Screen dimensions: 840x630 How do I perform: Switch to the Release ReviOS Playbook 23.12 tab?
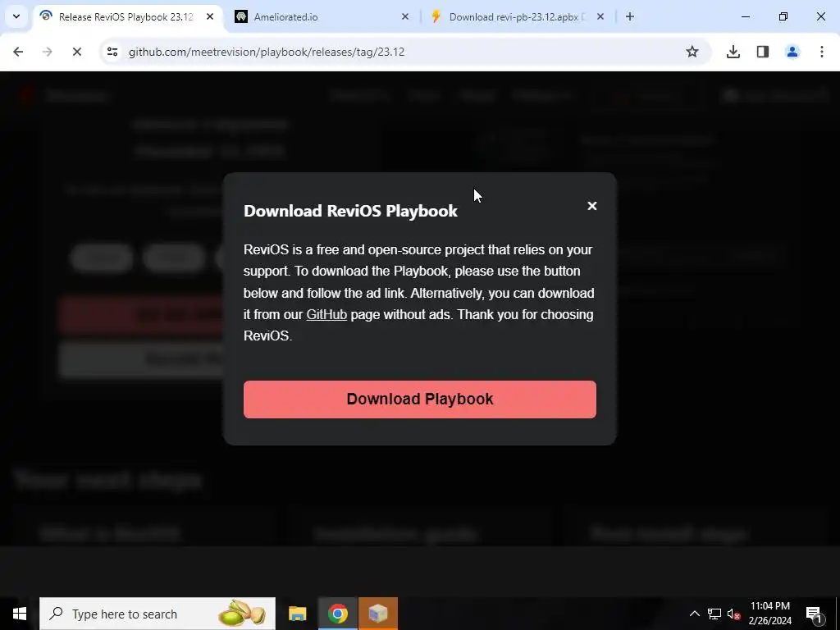[x=126, y=17]
